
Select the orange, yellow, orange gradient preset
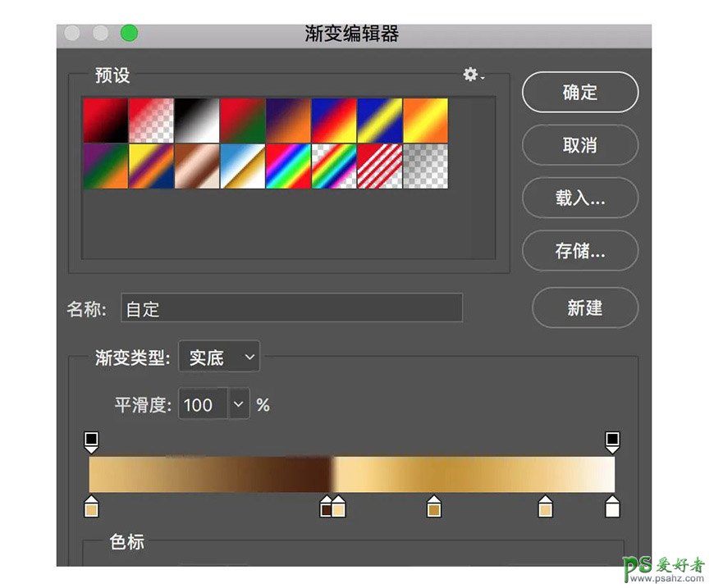point(425,121)
